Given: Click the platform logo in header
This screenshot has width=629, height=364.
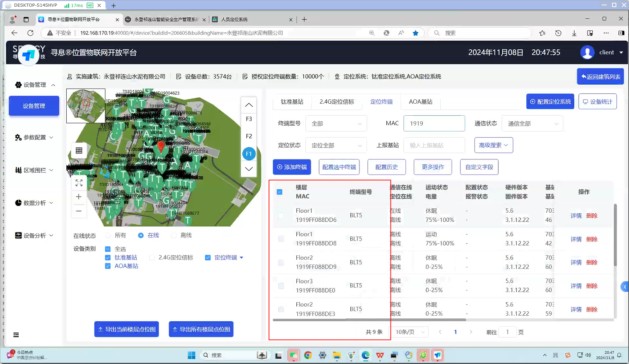Looking at the screenshot, I should coord(29,55).
